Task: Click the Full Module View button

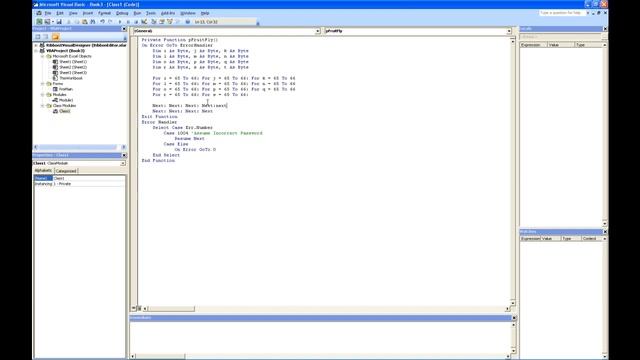Action: [139, 309]
